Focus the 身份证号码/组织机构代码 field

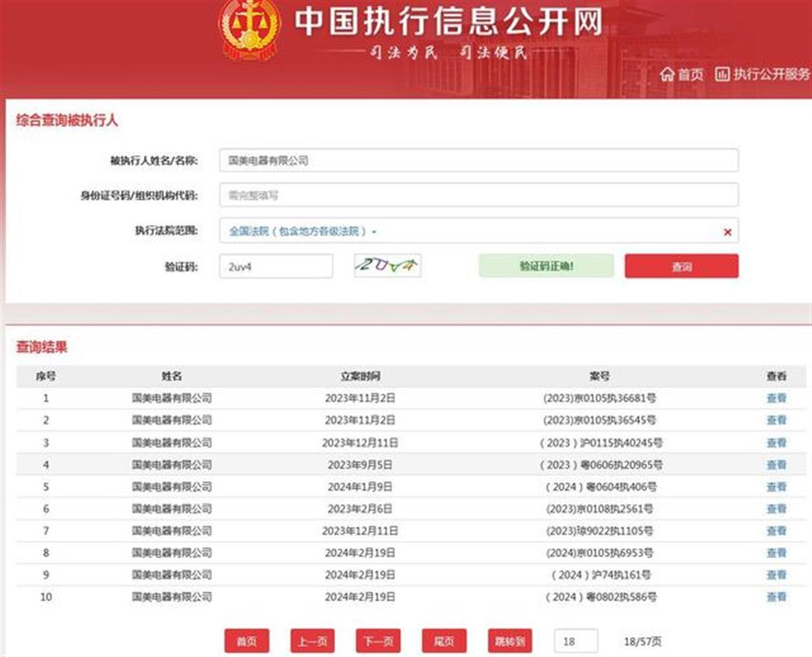(478, 196)
